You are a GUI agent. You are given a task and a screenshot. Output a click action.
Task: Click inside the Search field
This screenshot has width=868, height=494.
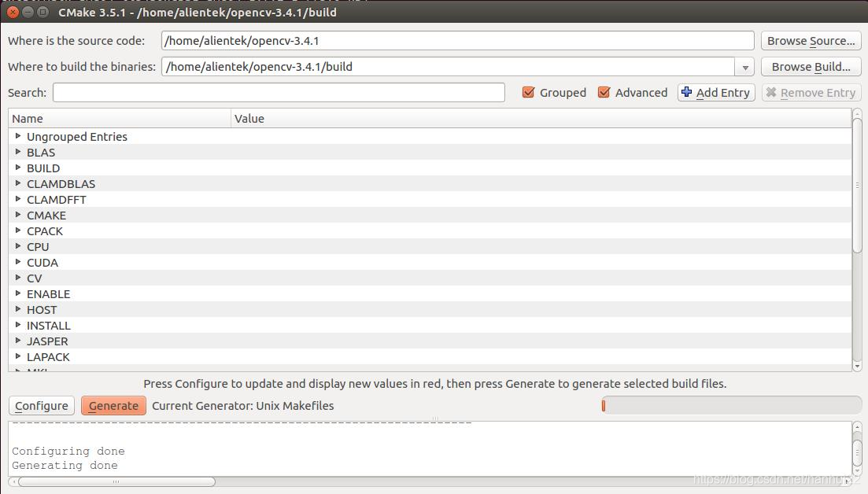click(279, 92)
